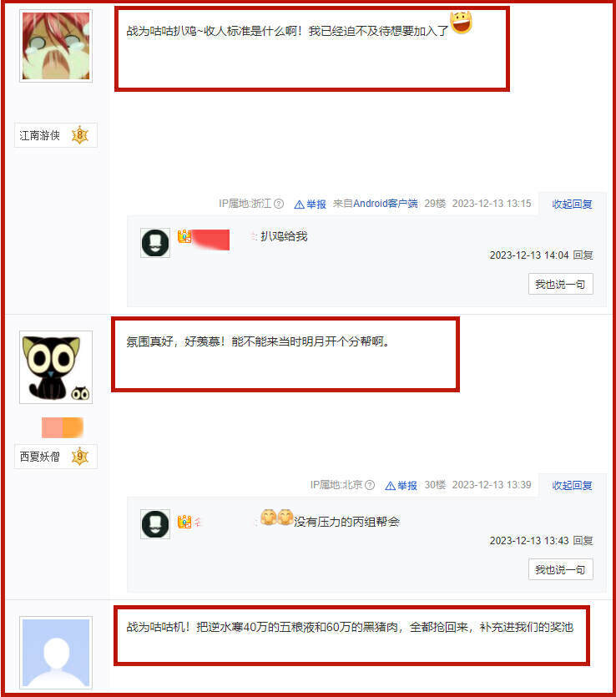
Task: Click the crown icon in the first reply
Action: tap(184, 236)
